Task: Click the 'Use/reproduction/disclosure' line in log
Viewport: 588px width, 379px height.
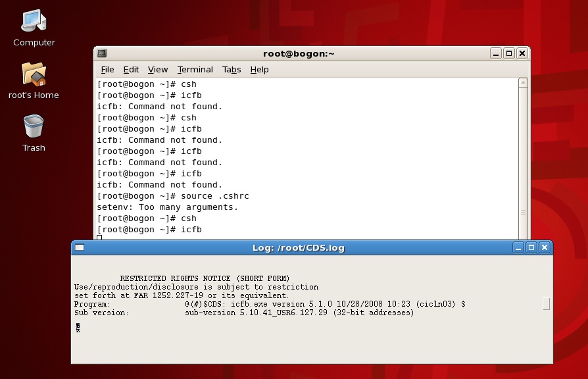Action: (x=196, y=287)
